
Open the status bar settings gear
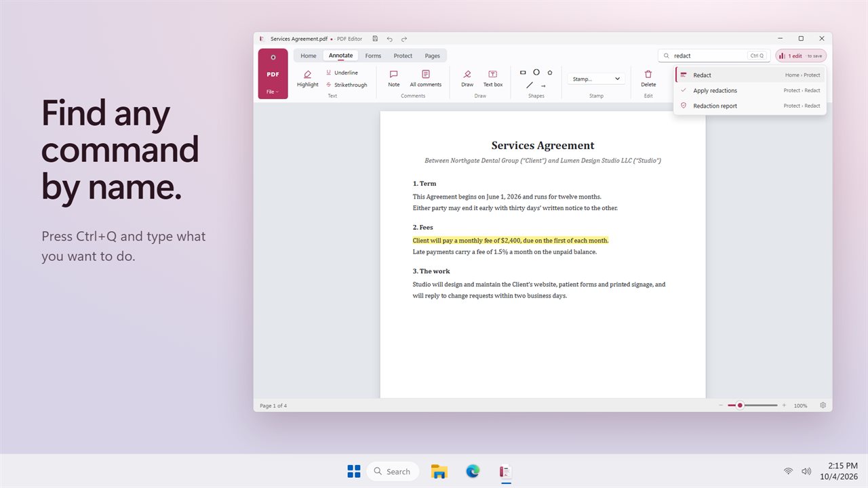click(823, 405)
